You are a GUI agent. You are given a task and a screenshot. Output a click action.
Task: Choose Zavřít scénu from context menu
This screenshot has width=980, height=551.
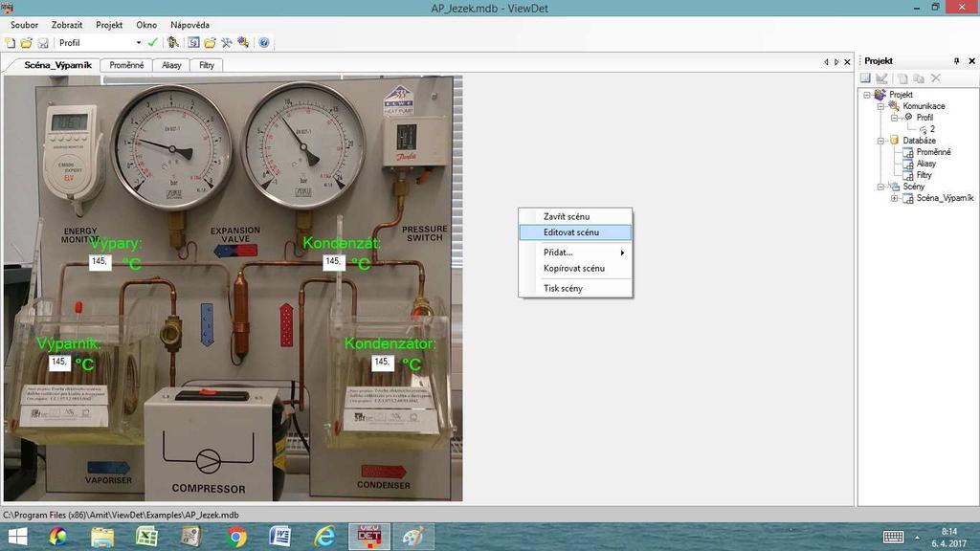pyautogui.click(x=575, y=216)
